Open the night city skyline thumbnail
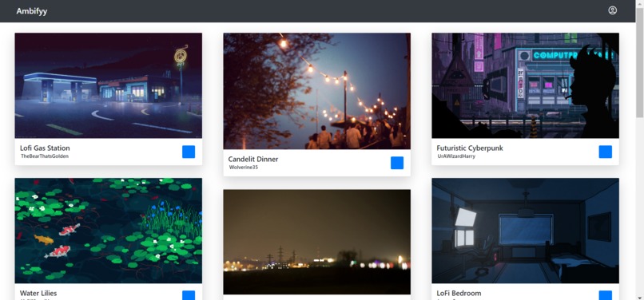Viewport: 644px width, 300px height. click(316, 242)
